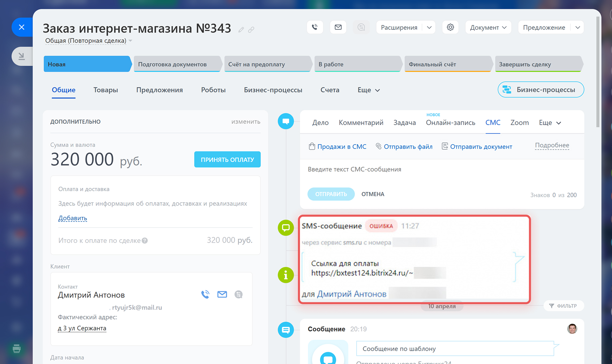Move the deal to Подготовка документов stage
612x364 pixels.
[177, 64]
